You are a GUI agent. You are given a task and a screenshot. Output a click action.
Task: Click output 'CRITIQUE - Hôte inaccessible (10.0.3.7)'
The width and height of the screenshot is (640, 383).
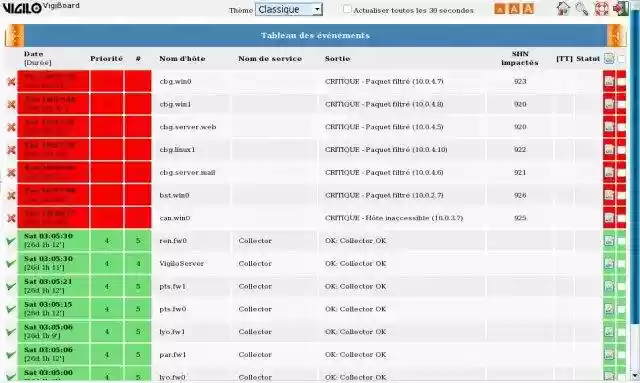coord(394,218)
